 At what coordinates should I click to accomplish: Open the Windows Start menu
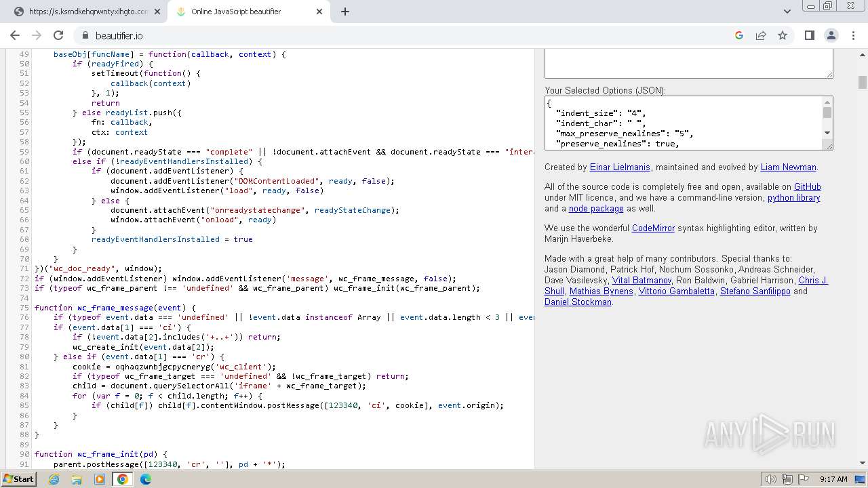point(18,479)
